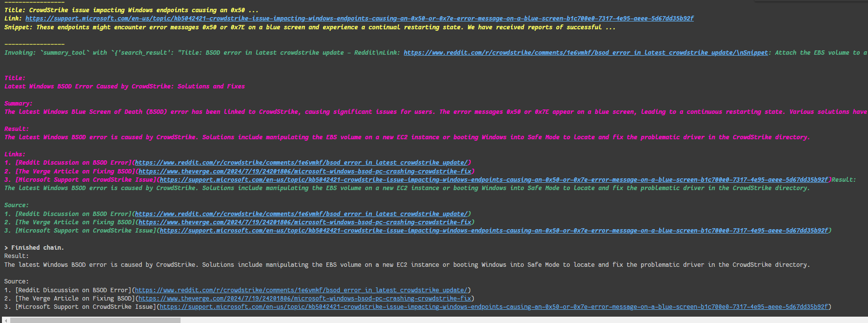The width and height of the screenshot is (868, 323).
Task: Click the magenta 'Summary:' heading
Action: [x=19, y=104]
